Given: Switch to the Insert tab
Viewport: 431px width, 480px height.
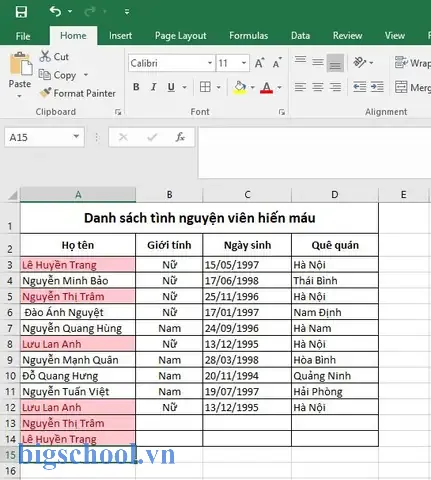Looking at the screenshot, I should click(120, 36).
